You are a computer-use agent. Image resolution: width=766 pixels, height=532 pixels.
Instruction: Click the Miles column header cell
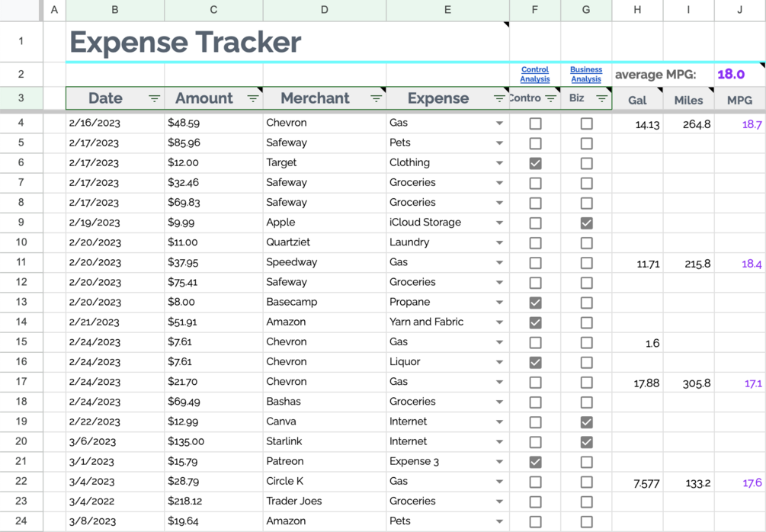[688, 100]
